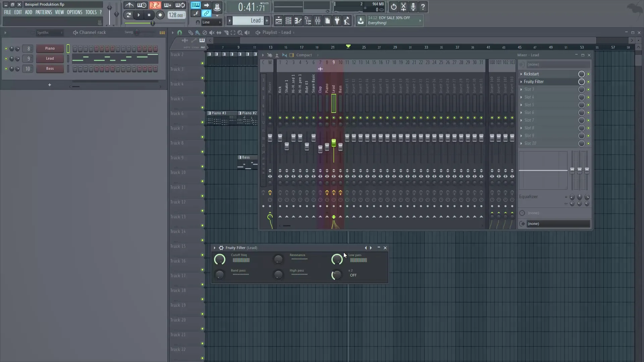This screenshot has width=644, height=362.
Task: Select the playlist slice tool
Action: click(x=226, y=33)
